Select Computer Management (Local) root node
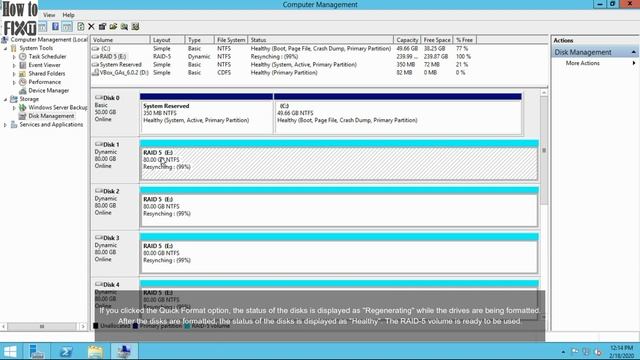The width and height of the screenshot is (640, 360). pos(49,40)
